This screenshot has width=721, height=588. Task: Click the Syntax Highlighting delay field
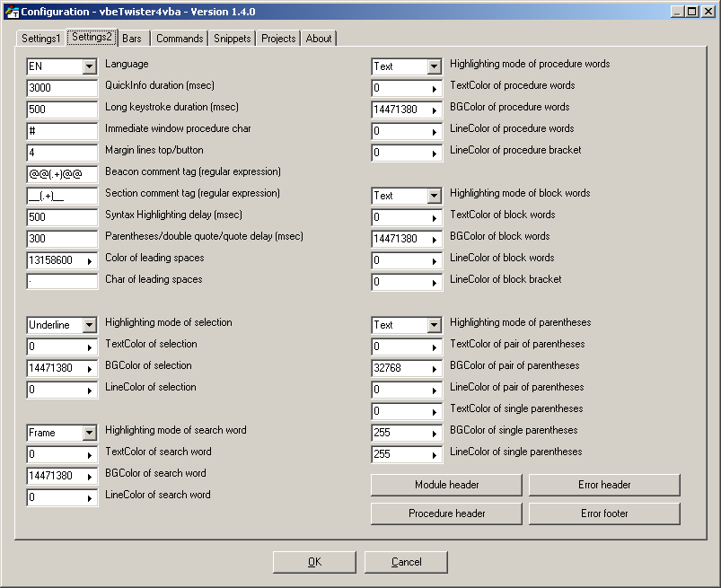(x=62, y=217)
